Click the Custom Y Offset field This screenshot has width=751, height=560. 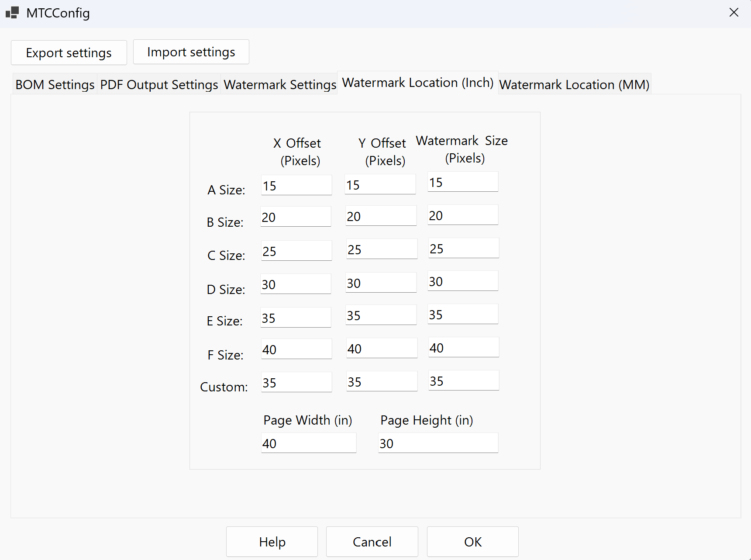tap(382, 381)
